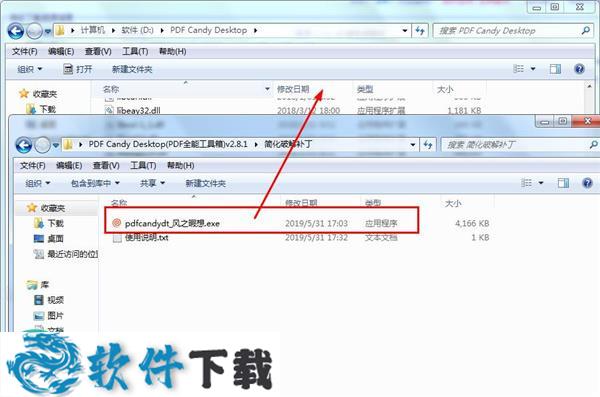Select libeay32.dll file icon in back window
The width and height of the screenshot is (600, 397).
click(x=109, y=110)
